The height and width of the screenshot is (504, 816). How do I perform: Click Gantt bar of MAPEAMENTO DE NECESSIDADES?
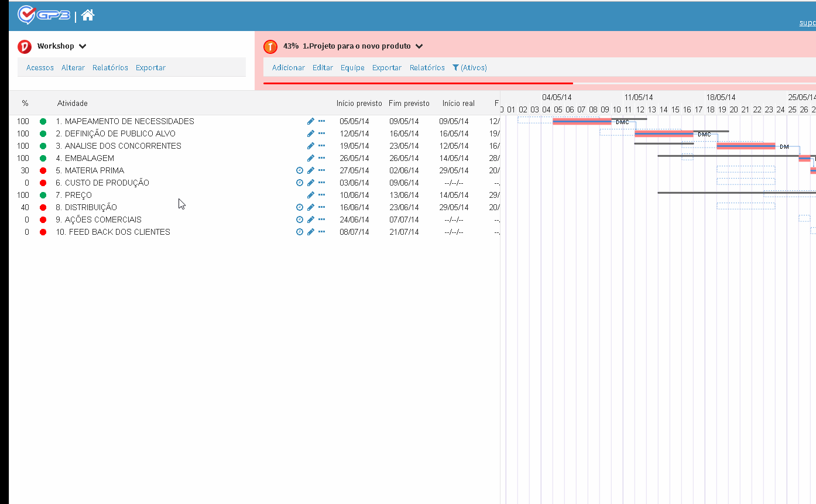[582, 121]
